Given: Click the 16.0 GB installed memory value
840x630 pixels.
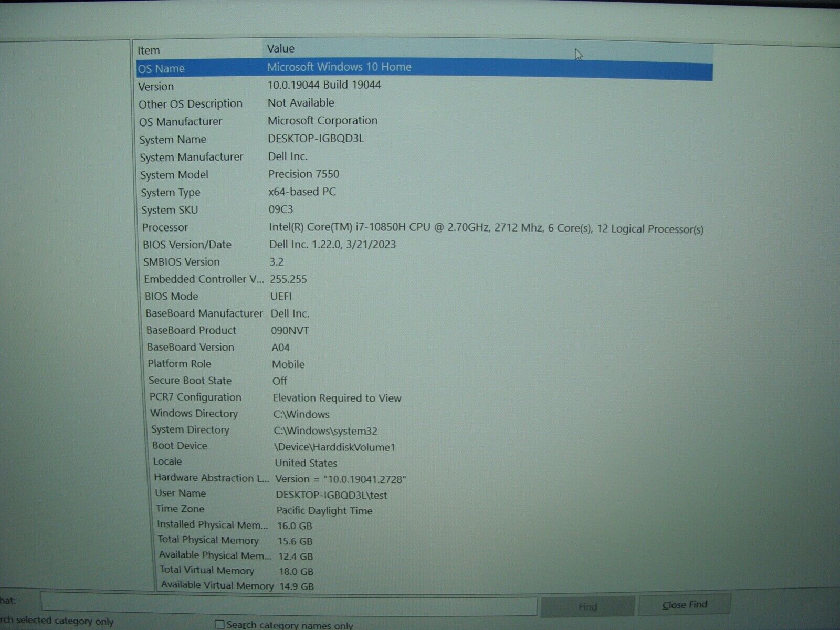Looking at the screenshot, I should point(295,526).
